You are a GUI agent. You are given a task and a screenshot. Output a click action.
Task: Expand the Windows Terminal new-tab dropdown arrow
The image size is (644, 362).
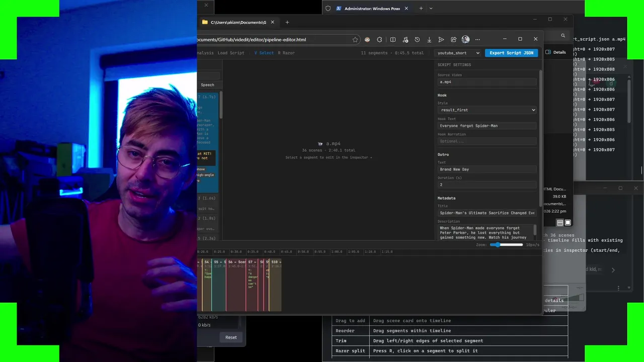(x=431, y=9)
